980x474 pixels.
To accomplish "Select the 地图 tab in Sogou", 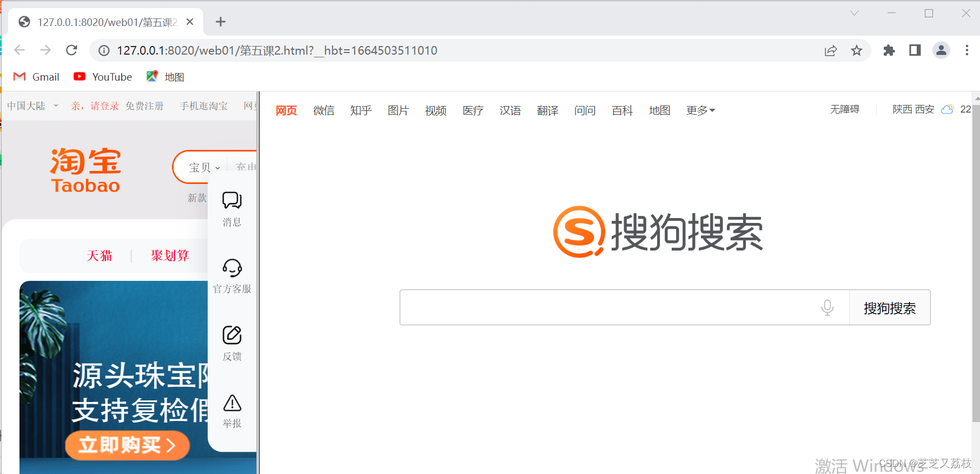I will coord(659,110).
